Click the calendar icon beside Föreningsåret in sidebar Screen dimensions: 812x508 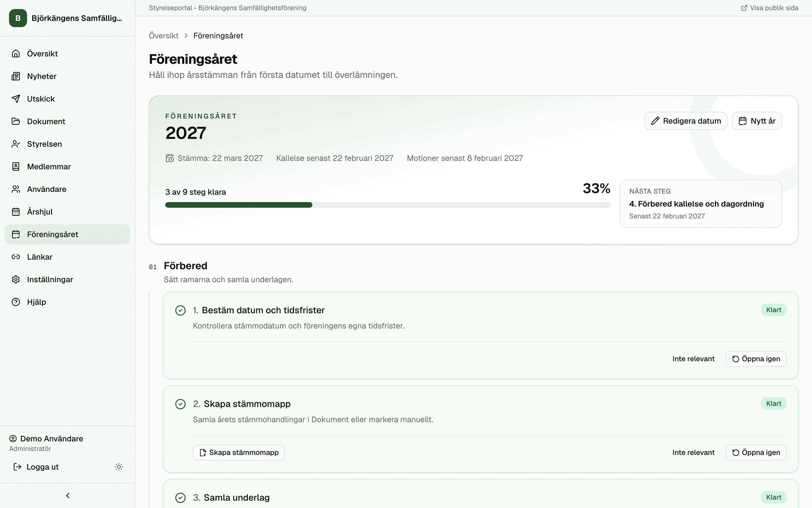16,234
